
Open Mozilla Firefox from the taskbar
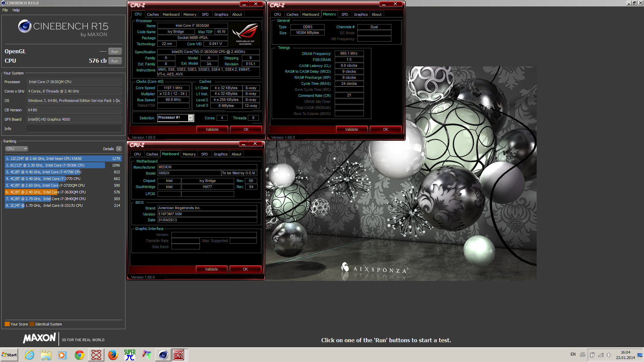point(113,355)
